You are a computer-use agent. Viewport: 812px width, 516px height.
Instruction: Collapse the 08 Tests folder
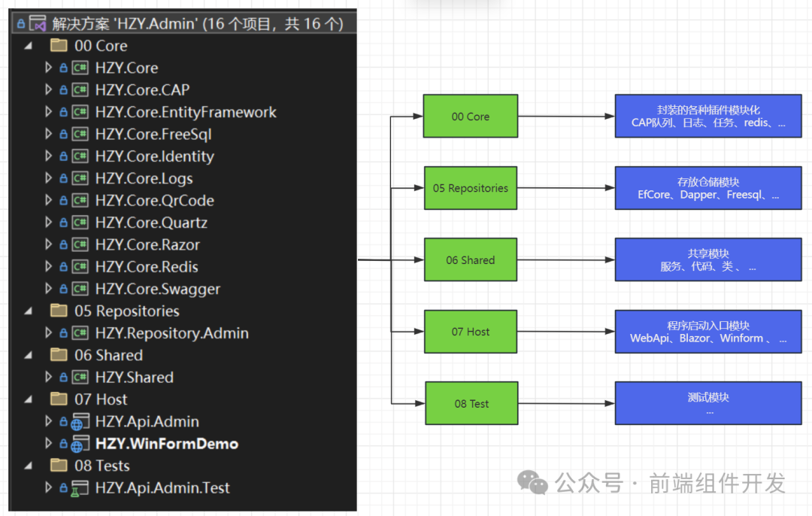tap(29, 466)
